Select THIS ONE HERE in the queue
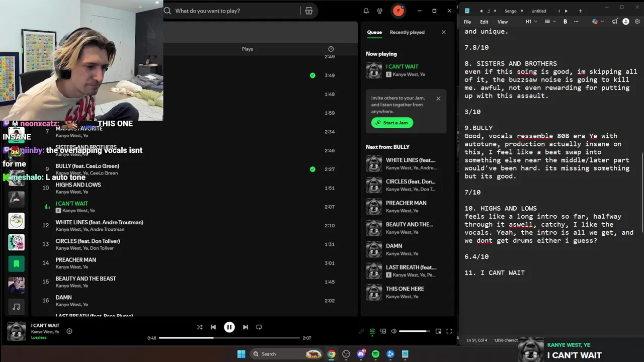The width and height of the screenshot is (644, 362). pos(406,292)
